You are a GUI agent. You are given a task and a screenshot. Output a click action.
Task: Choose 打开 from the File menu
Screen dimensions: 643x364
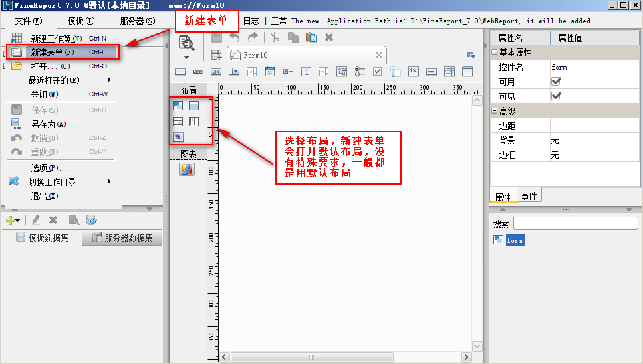coord(64,66)
